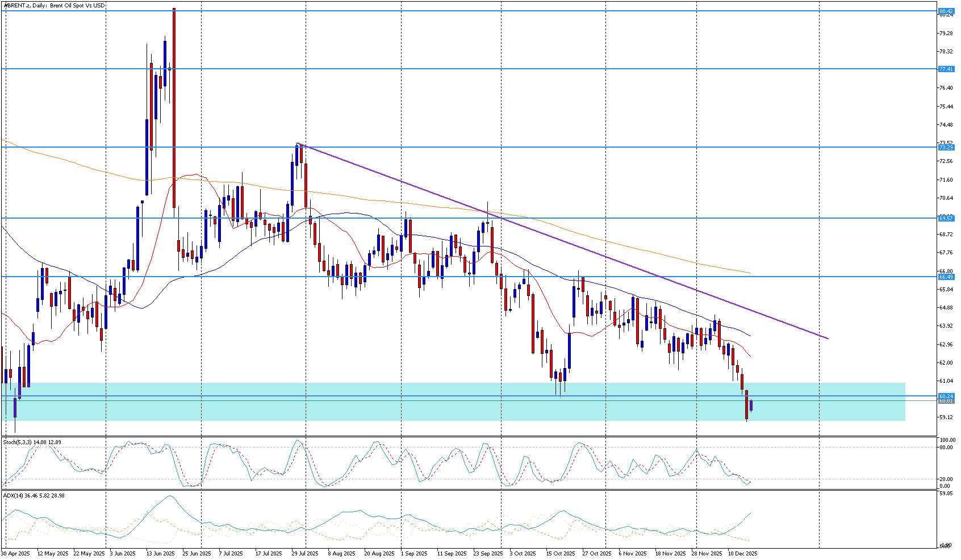
Task: Click the tallest red candle in June
Action: pyautogui.click(x=173, y=108)
